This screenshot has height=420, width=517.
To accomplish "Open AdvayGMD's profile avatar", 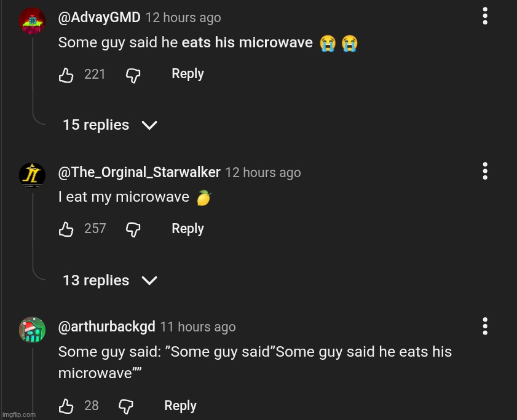I will pyautogui.click(x=32, y=20).
